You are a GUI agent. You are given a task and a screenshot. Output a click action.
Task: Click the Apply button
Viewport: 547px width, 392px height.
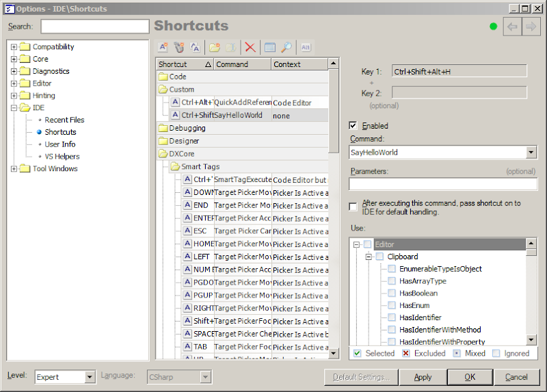(423, 377)
